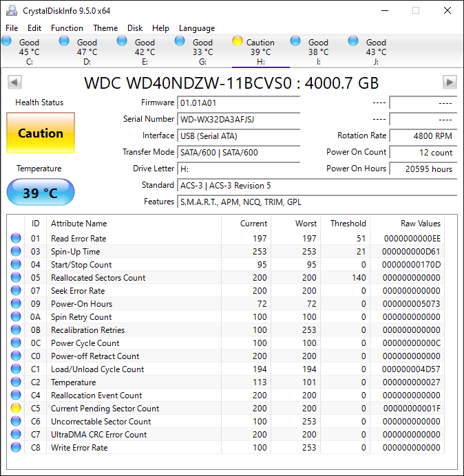The image size is (464, 476).
Task: Click the Attribute Name column header
Action: tap(134, 224)
